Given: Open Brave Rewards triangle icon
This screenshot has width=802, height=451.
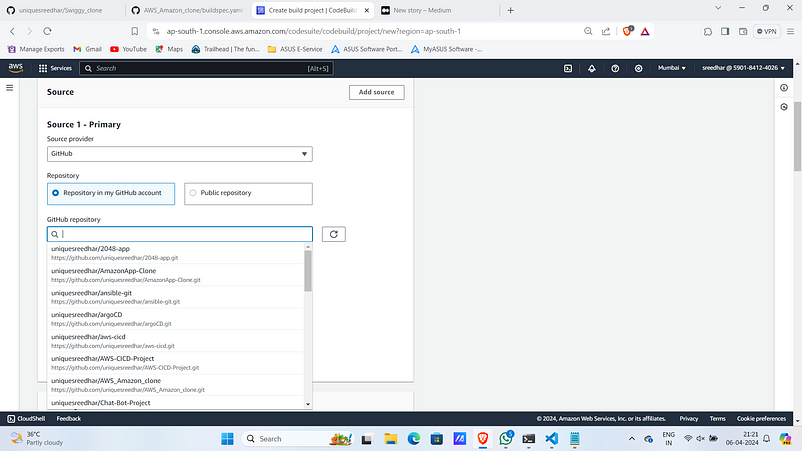Looking at the screenshot, I should click(x=645, y=31).
